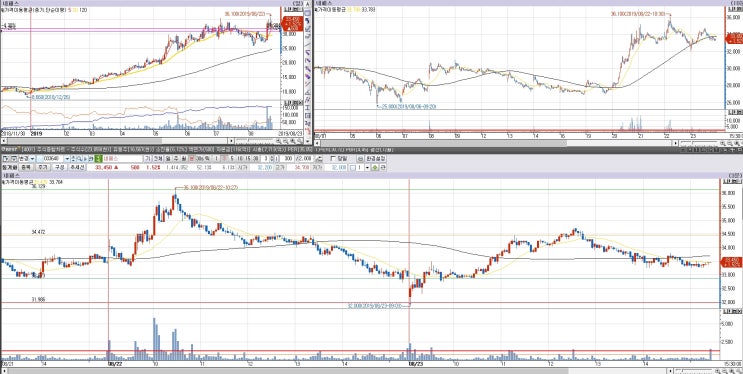
Task: Select the triangle drawing tool in vertical toolbar
Action: tap(308, 91)
